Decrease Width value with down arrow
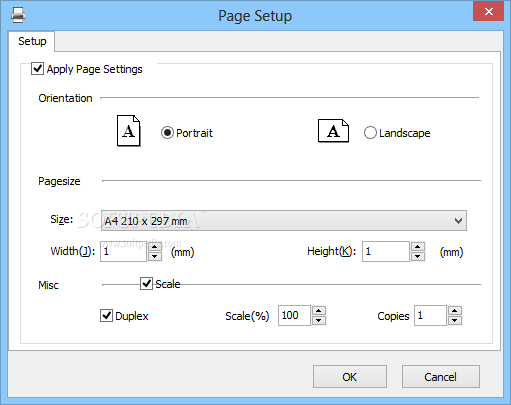Viewport: 511px width, 405px height. [x=154, y=256]
